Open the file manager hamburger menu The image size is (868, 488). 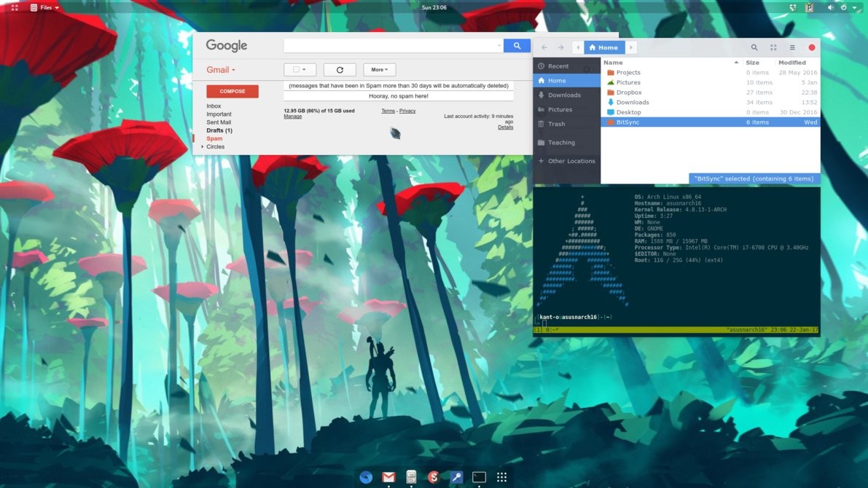pyautogui.click(x=792, y=47)
